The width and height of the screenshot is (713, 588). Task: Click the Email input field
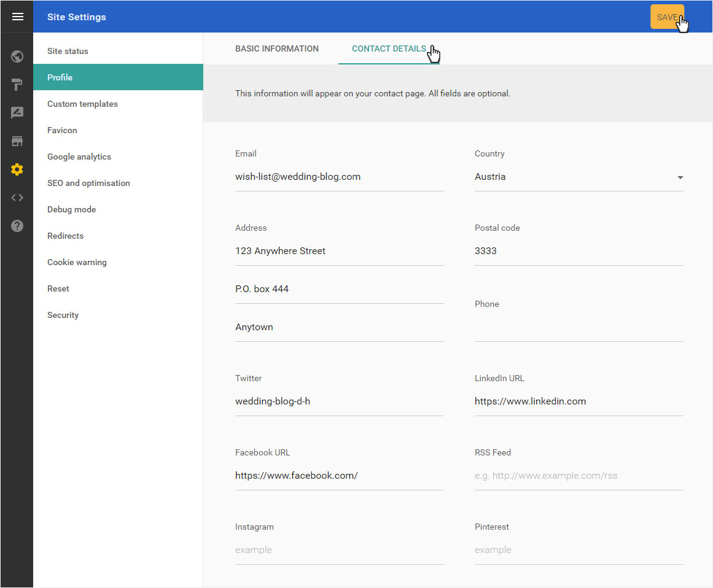[x=339, y=177]
